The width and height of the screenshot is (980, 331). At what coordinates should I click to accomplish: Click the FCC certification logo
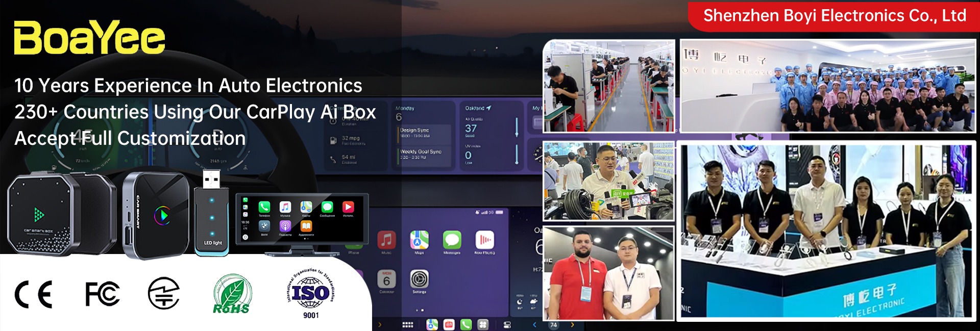[x=102, y=294]
